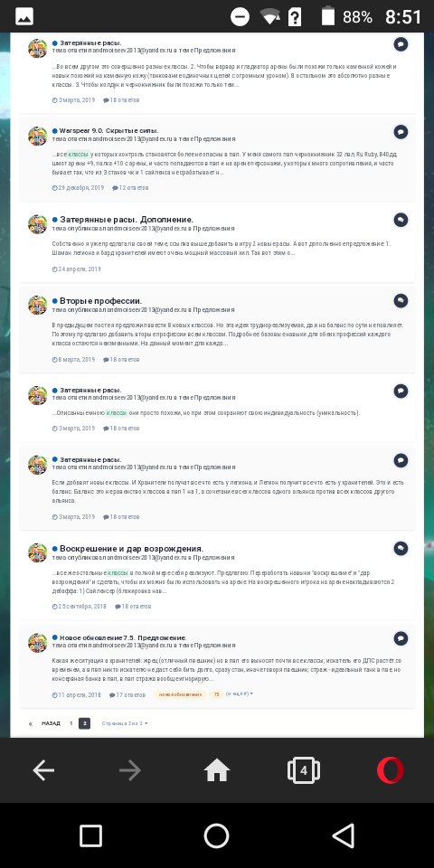Click author avatar of 'Воскрешение и дар возрождения.' post
This screenshot has width=434, height=868.
point(38,552)
